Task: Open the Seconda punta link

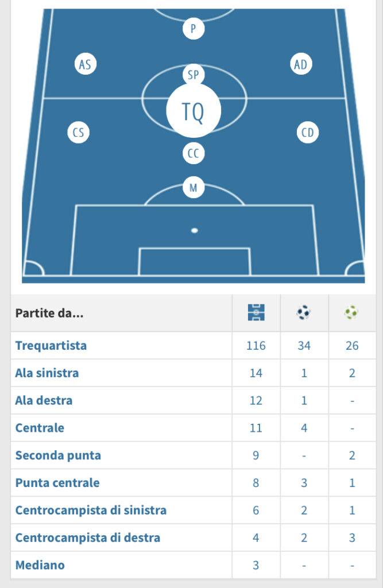Action: (x=58, y=455)
